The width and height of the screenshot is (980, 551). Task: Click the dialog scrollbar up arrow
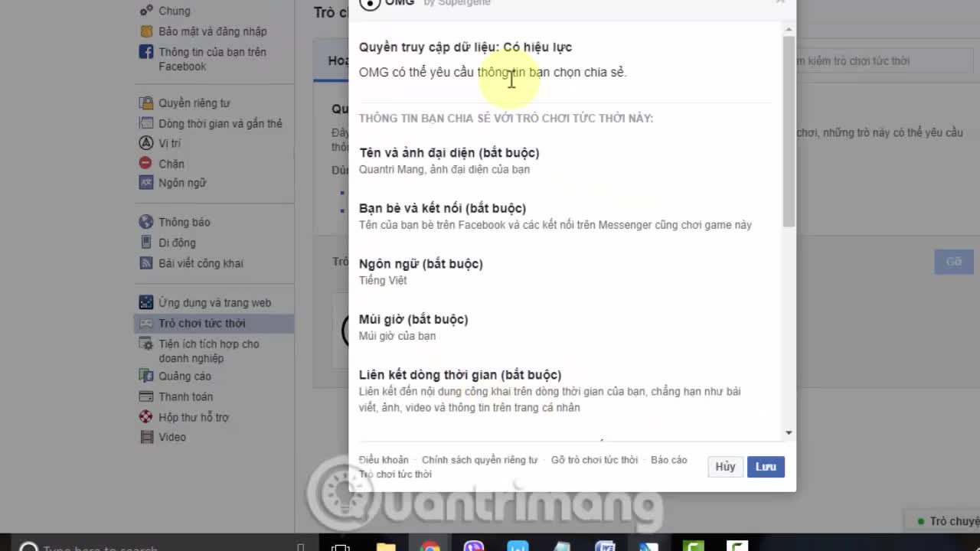coord(789,30)
